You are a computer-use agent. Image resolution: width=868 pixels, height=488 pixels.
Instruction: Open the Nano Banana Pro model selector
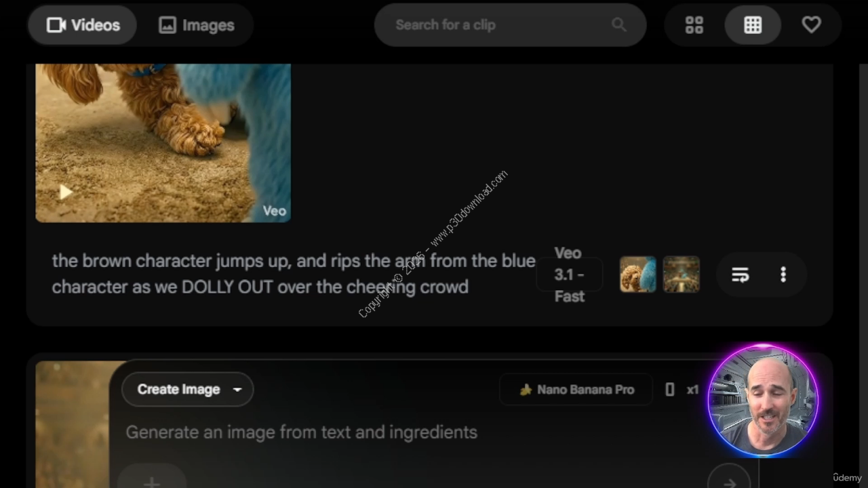coord(576,390)
